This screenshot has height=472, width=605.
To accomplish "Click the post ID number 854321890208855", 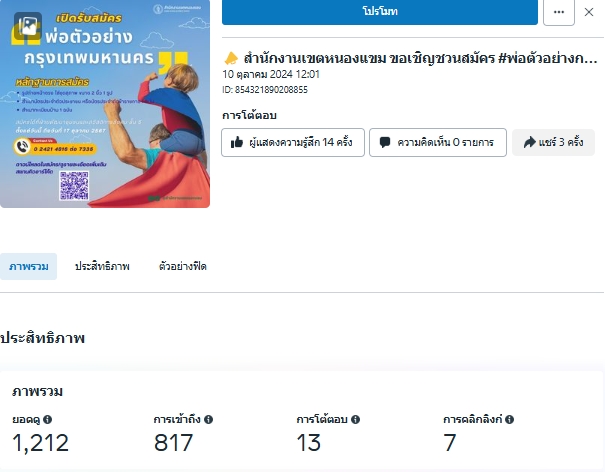I will 272,89.
